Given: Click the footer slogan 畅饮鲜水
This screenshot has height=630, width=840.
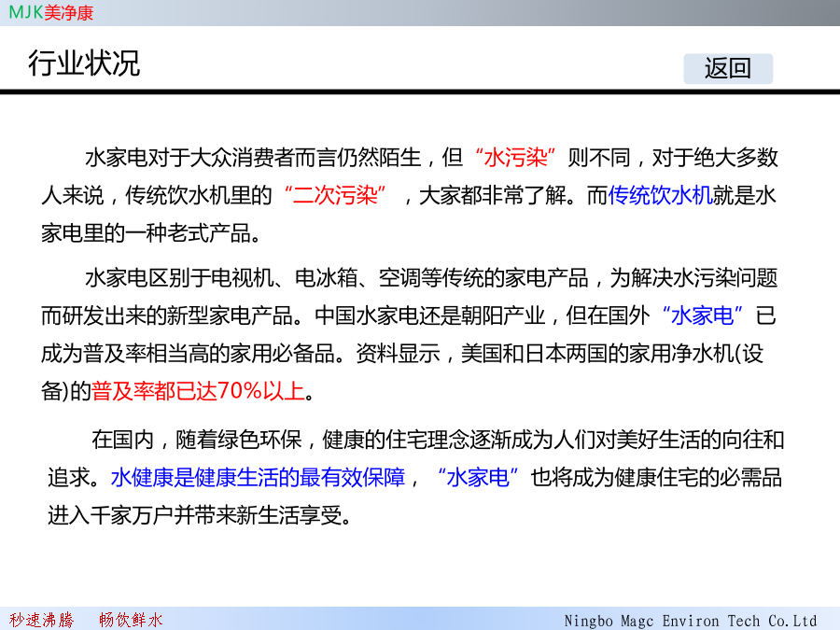Looking at the screenshot, I should pyautogui.click(x=131, y=620).
